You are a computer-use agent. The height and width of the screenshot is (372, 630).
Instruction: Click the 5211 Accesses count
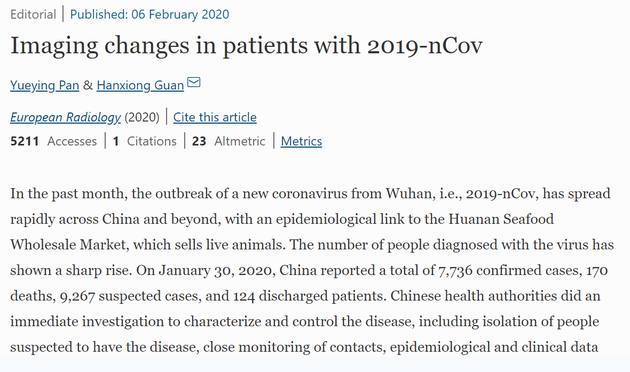coord(53,141)
